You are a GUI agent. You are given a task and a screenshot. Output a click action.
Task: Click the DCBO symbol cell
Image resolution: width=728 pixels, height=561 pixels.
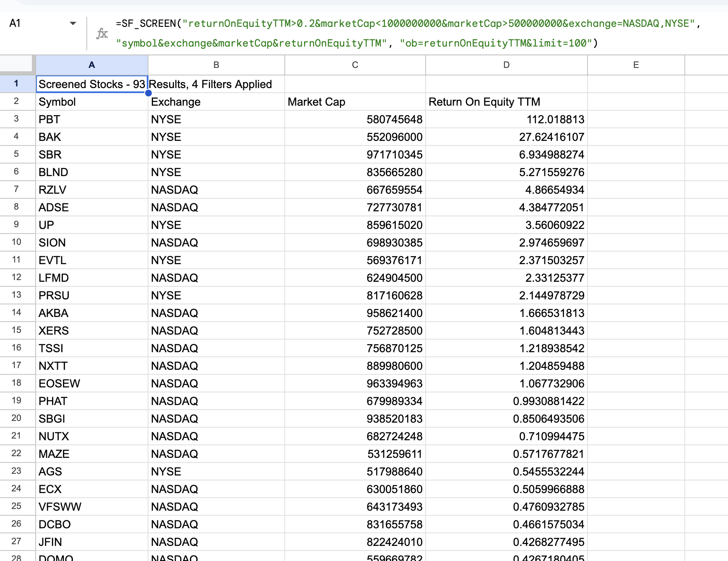tap(92, 525)
